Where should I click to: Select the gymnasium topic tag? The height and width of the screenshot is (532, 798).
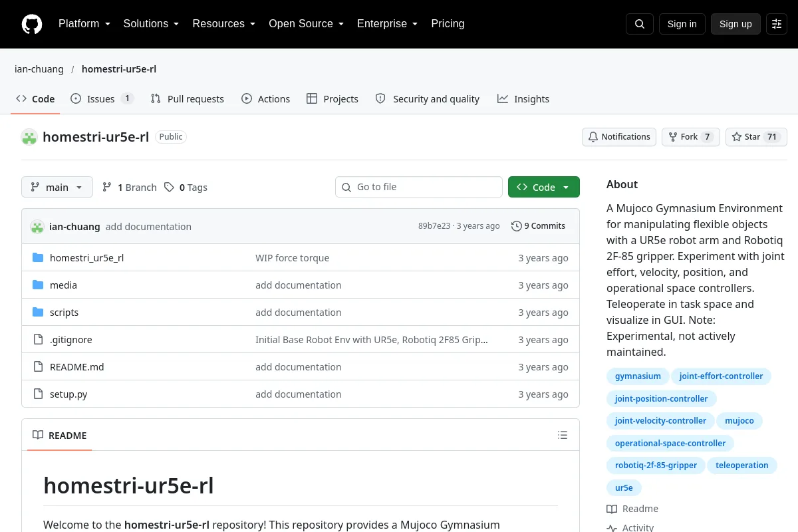coord(638,376)
